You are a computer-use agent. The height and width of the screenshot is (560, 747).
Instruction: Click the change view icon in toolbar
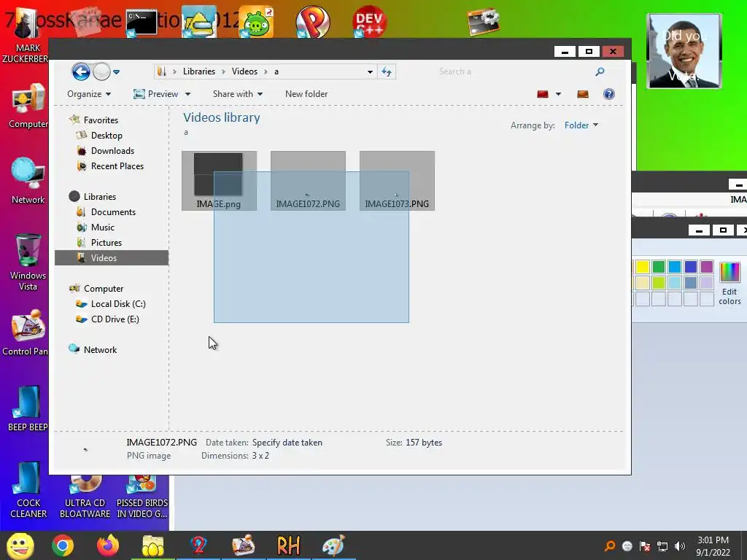click(543, 94)
